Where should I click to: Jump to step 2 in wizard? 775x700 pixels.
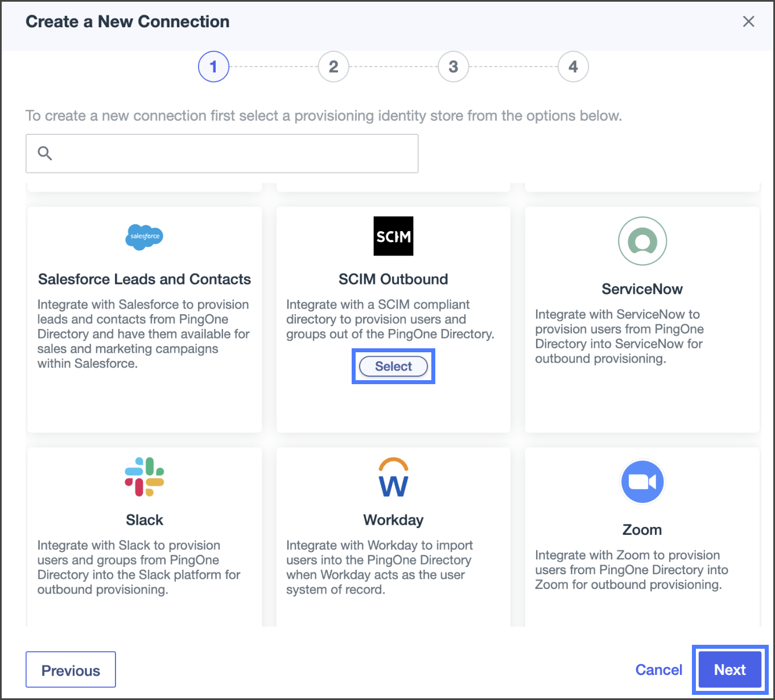[333, 67]
